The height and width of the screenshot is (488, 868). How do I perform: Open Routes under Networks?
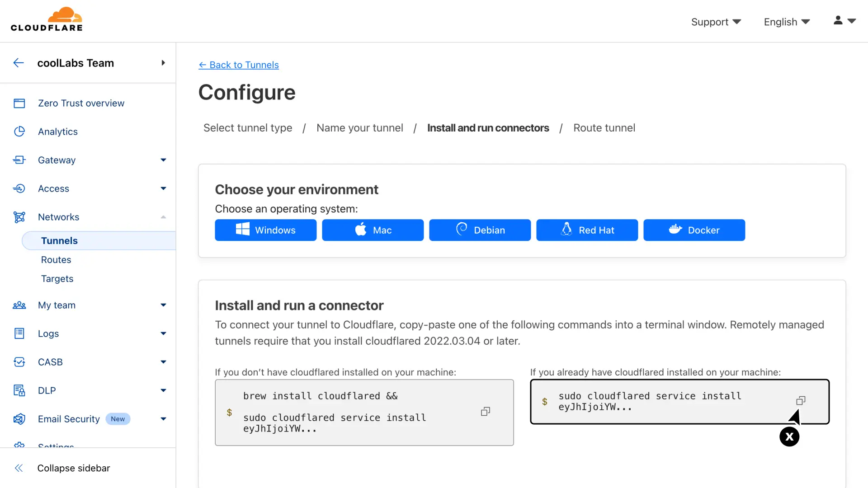click(56, 260)
